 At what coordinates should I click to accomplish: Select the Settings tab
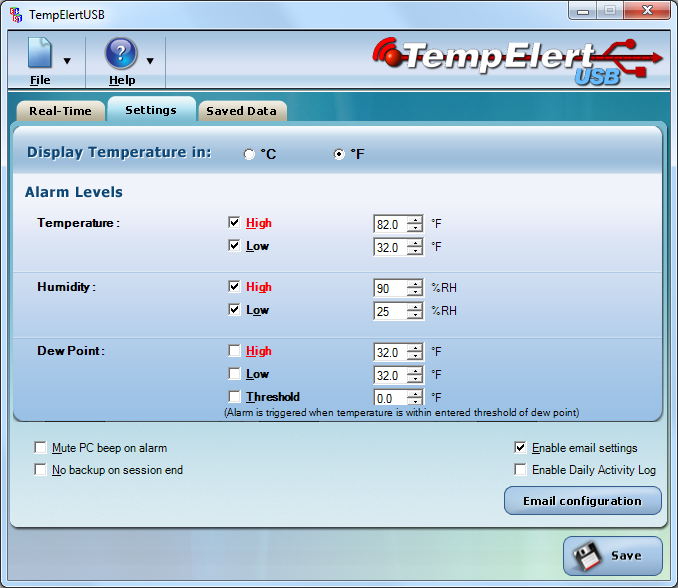tap(151, 110)
